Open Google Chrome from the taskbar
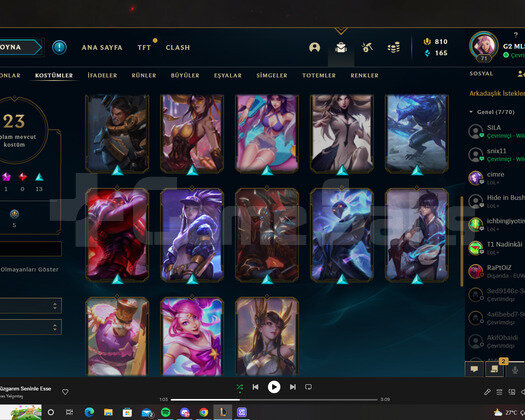The image size is (525, 420). [x=204, y=412]
